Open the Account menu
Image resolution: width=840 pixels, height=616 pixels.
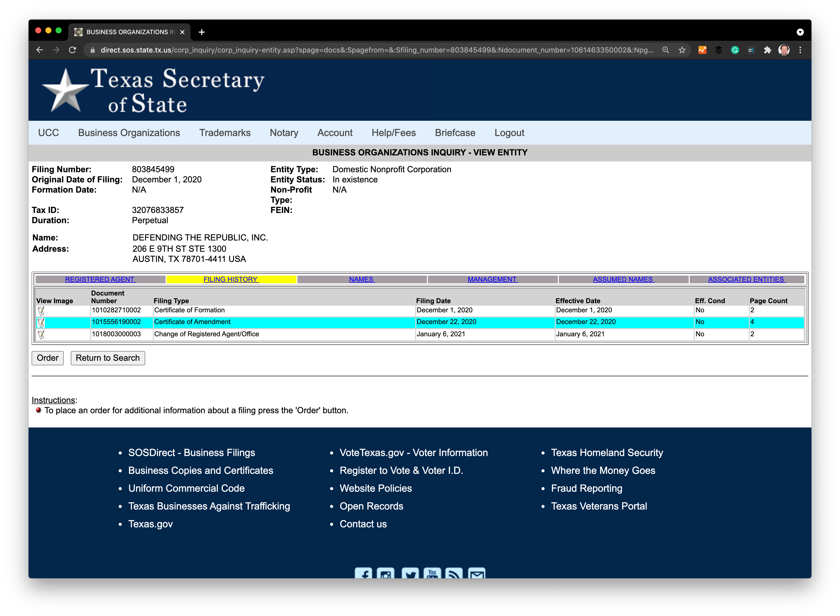tap(335, 133)
